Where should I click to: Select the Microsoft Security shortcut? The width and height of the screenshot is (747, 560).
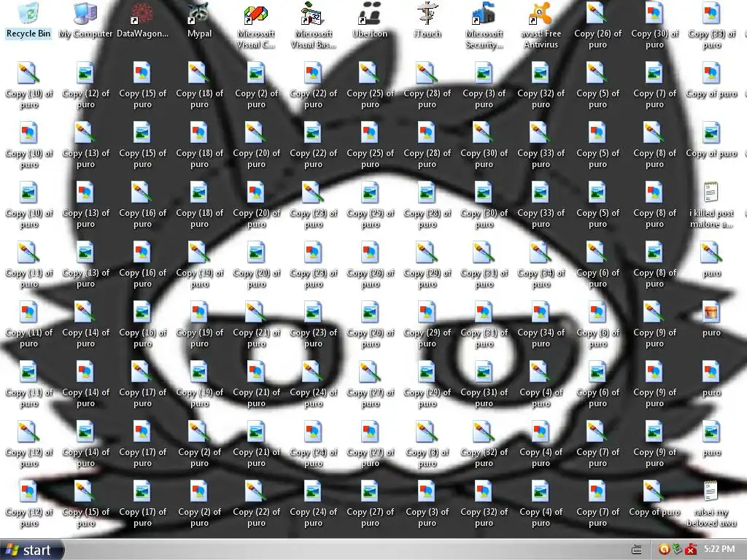click(x=484, y=26)
